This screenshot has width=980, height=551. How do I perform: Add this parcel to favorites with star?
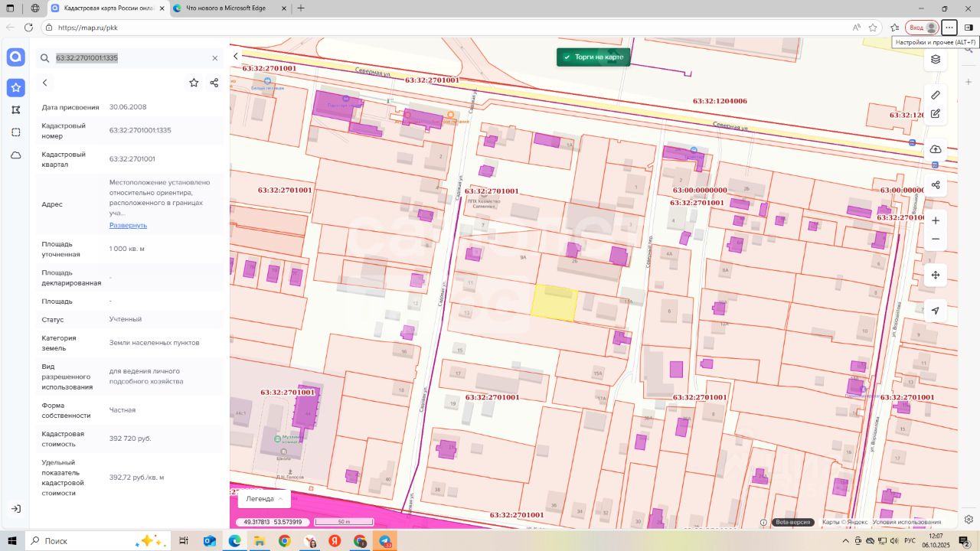pos(194,83)
